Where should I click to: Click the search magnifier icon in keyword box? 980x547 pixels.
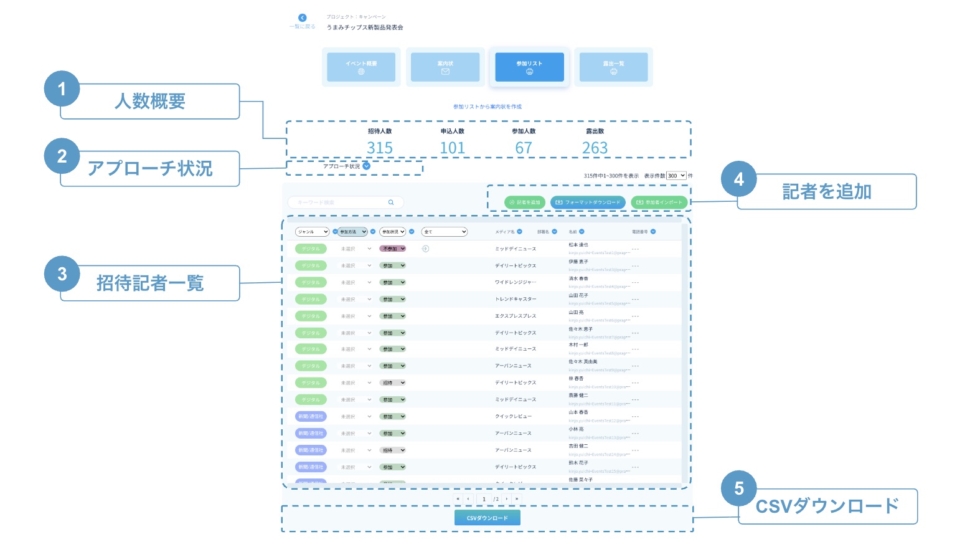coord(391,202)
